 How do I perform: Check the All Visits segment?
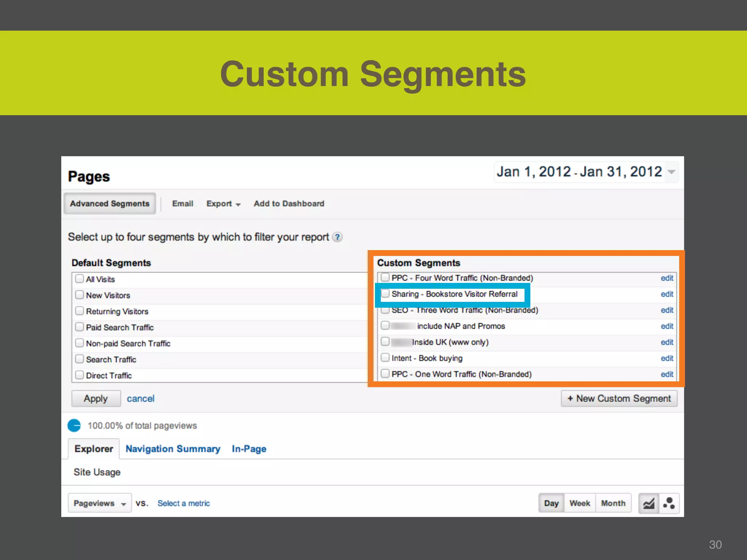point(80,279)
